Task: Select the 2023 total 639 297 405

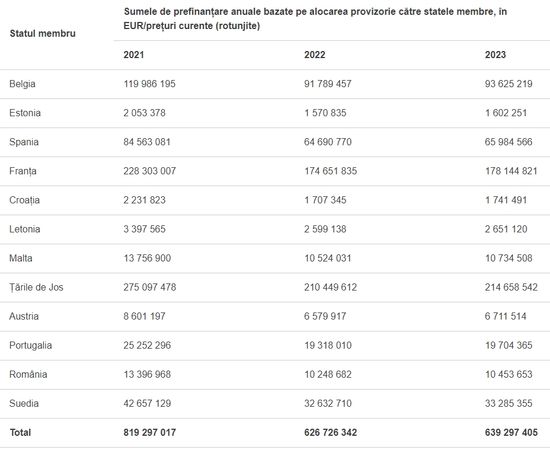Action: [x=511, y=433]
